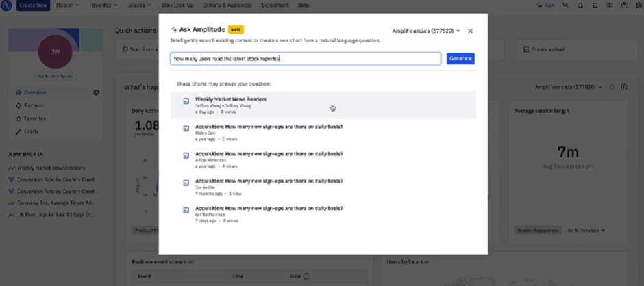Close the Ask Amplitude dialog
Screen dimensions: 644x286
coord(470,31)
